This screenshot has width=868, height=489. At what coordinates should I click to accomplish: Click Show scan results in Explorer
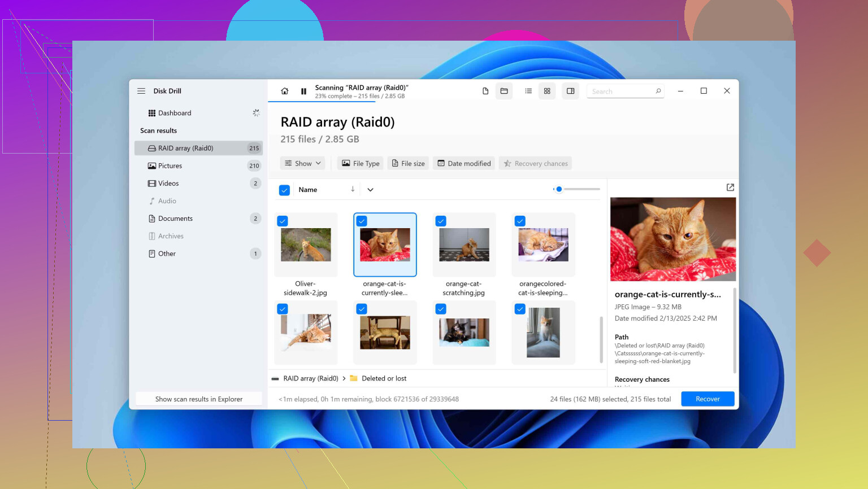coord(199,399)
